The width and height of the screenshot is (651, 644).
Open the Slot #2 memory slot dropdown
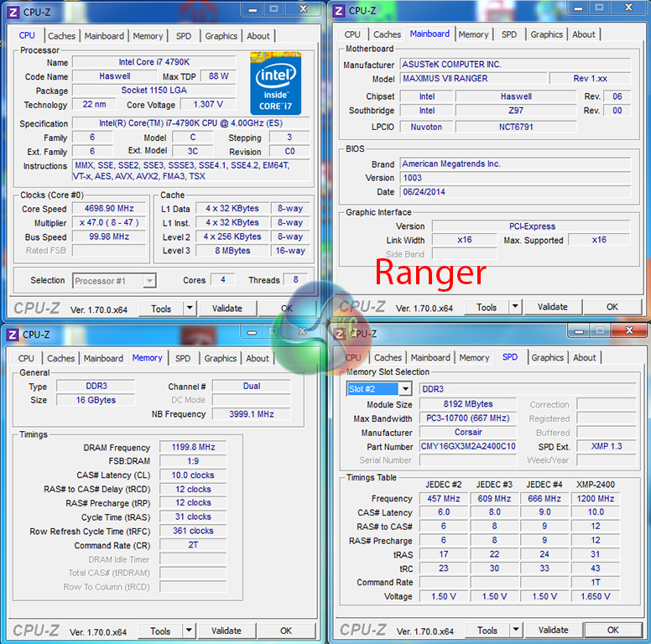click(378, 389)
